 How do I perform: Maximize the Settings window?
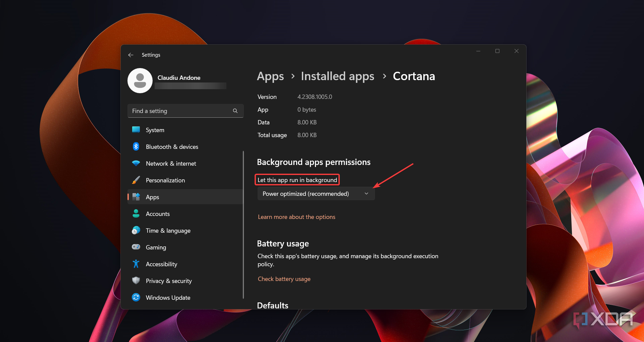(x=497, y=51)
